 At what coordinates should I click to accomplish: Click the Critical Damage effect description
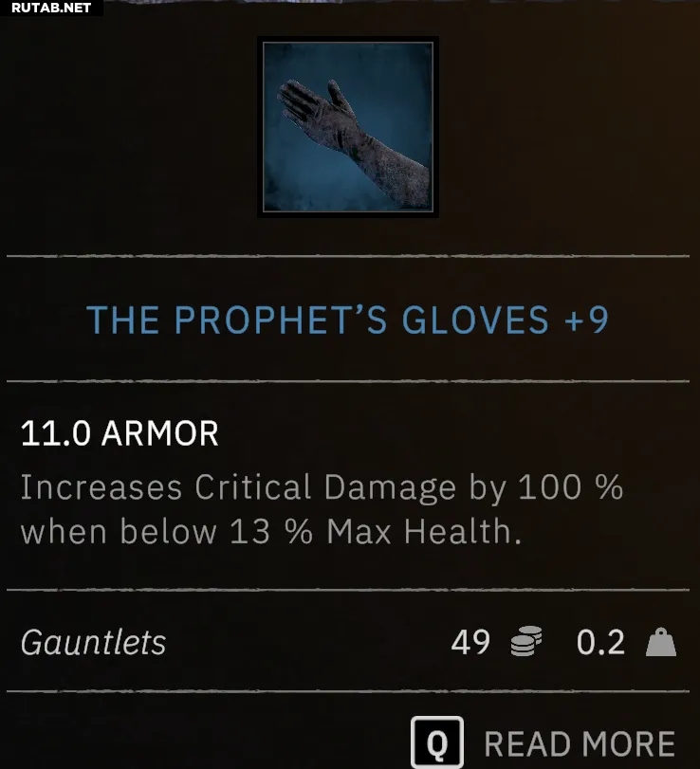click(322, 509)
